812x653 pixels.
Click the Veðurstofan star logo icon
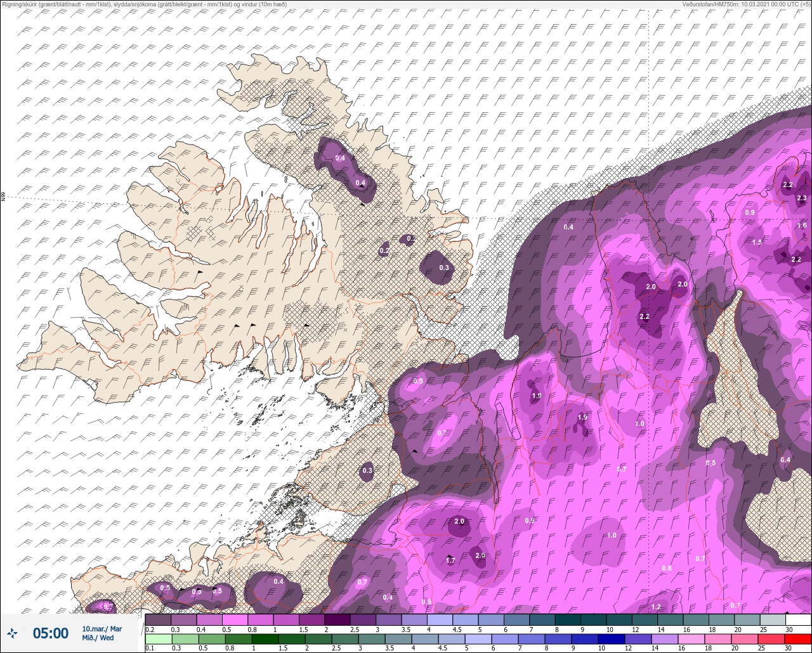[x=12, y=633]
